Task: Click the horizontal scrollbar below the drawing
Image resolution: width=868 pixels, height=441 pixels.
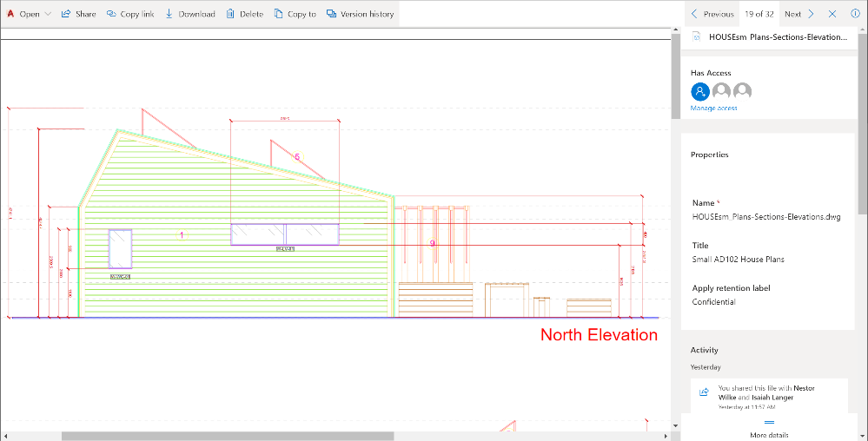Action: pyautogui.click(x=226, y=436)
